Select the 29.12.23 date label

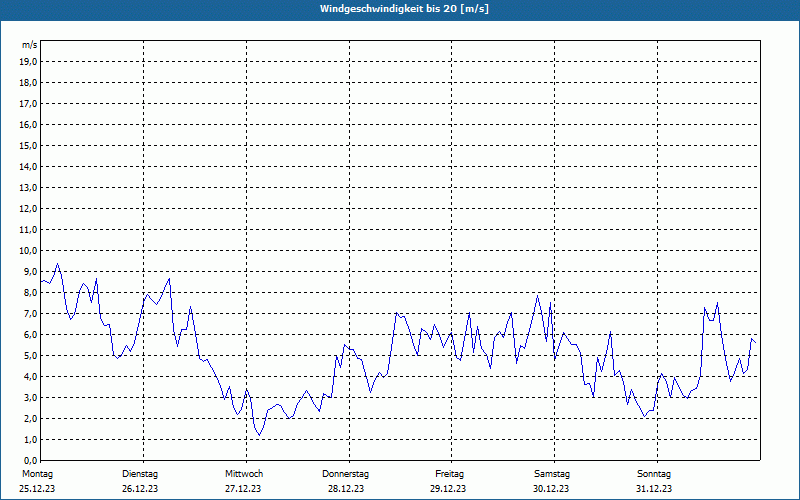(x=448, y=489)
